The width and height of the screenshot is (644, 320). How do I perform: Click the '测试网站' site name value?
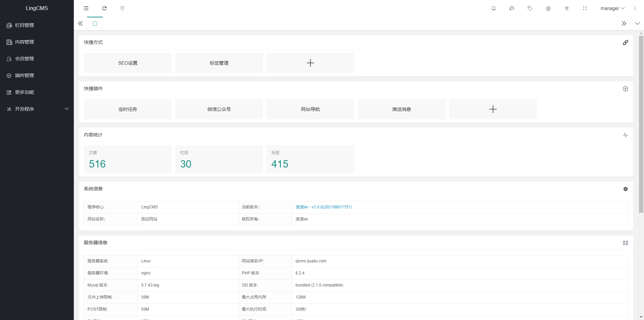(149, 219)
